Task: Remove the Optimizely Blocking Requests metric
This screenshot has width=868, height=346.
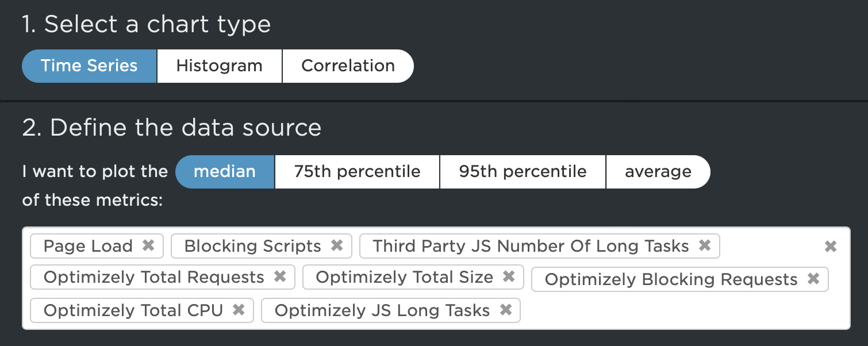Action: coord(814,279)
